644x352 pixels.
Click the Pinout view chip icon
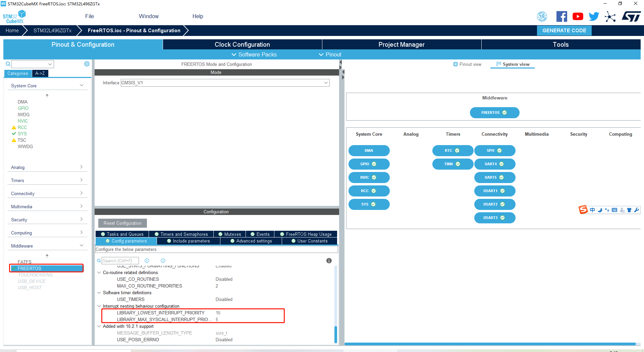tap(455, 64)
